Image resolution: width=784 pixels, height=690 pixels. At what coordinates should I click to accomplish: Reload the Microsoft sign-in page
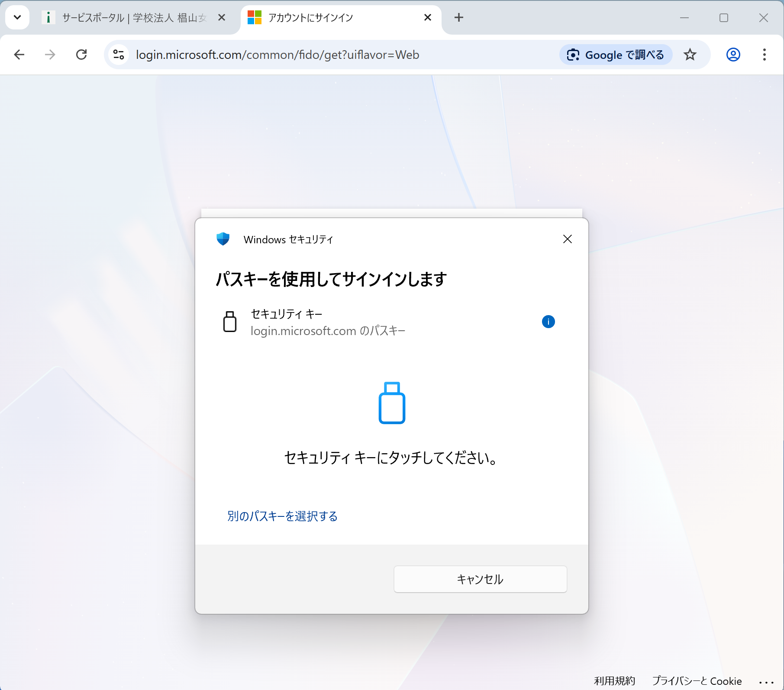pyautogui.click(x=81, y=55)
